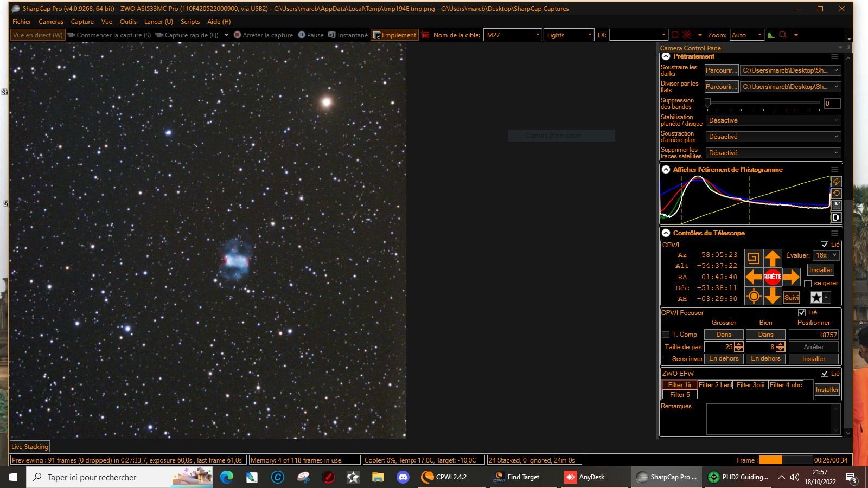Enable the 'se garer' park checkbox
This screenshot has width=868, height=488.
click(x=808, y=284)
